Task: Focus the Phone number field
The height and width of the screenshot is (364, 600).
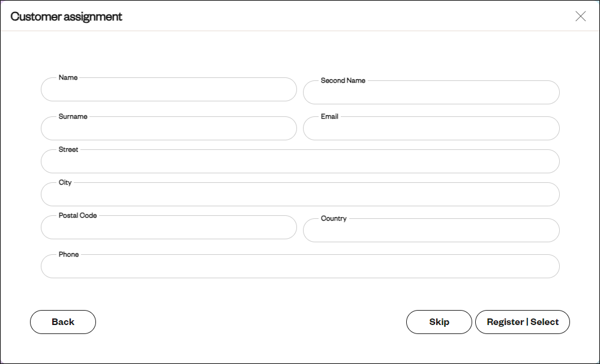Action: pyautogui.click(x=300, y=266)
